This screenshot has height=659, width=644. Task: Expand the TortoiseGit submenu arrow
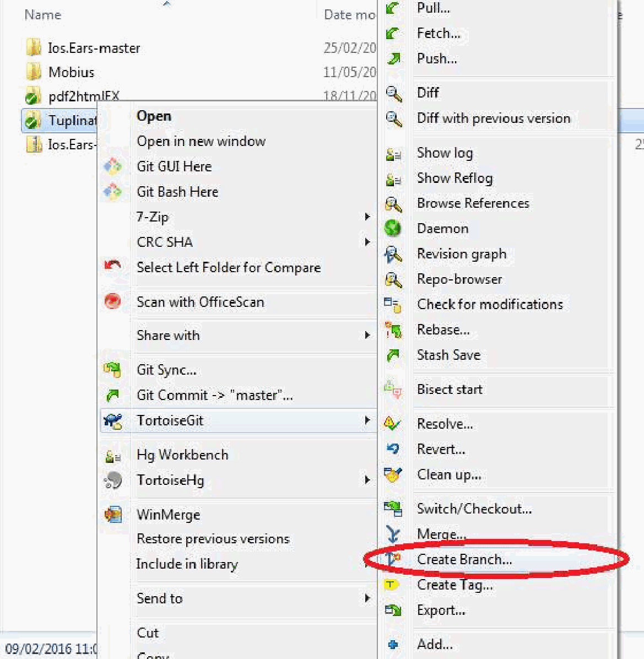point(367,420)
